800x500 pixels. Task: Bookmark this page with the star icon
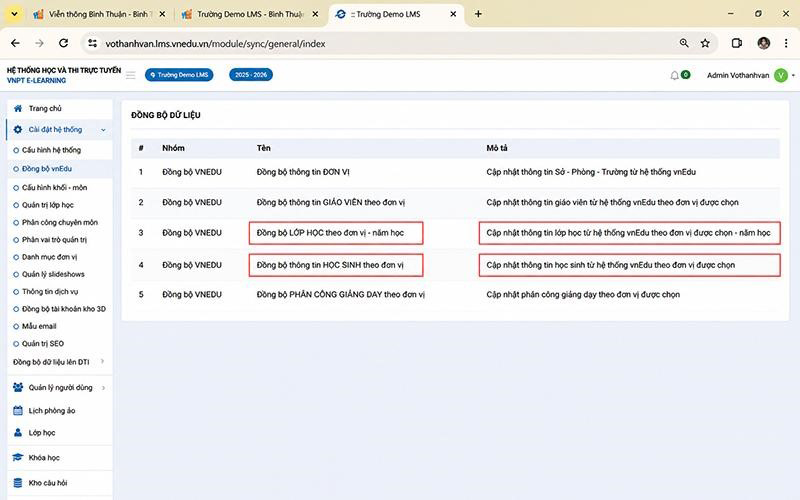pos(705,43)
